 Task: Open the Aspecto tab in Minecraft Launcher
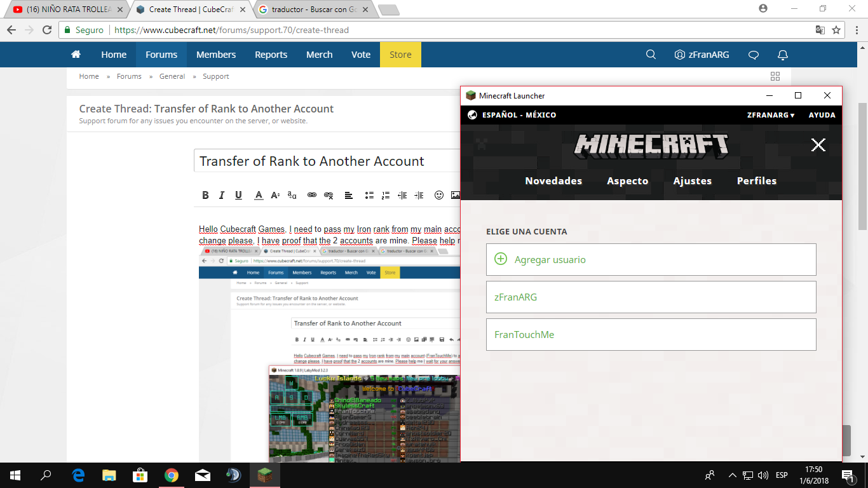point(627,181)
